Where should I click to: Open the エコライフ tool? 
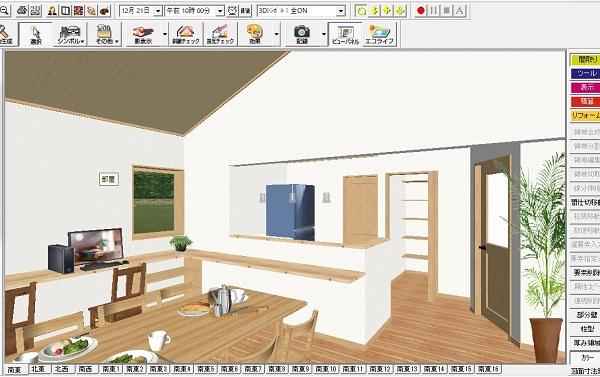point(379,34)
